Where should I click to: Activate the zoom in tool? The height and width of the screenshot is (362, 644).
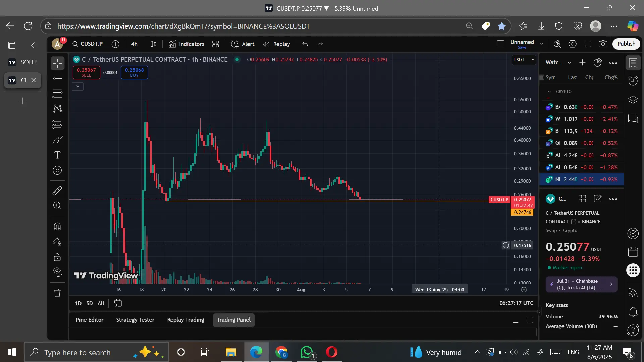coord(57,205)
